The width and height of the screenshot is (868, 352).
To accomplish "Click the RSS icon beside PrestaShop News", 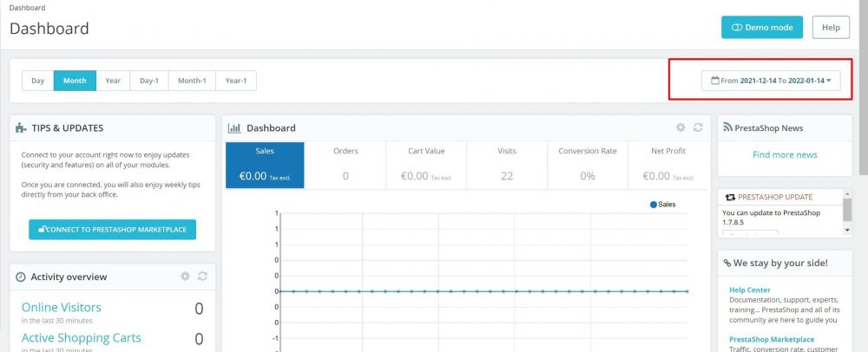I will 728,127.
